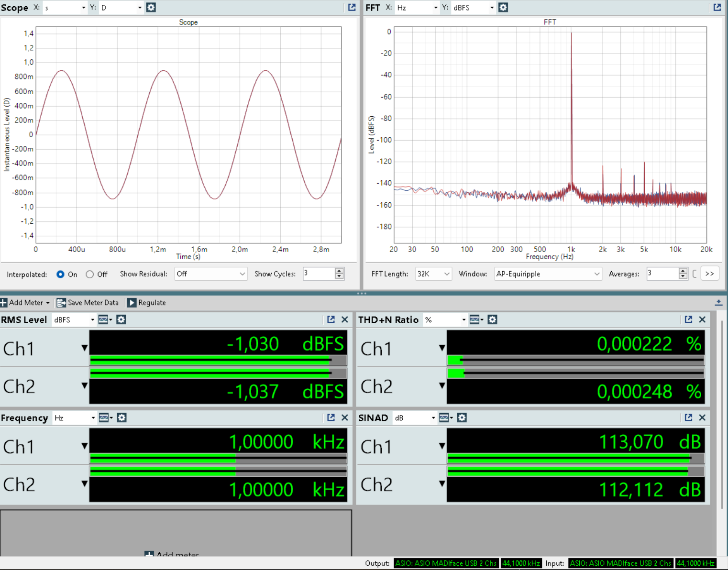Click the >> button next to Averages
Image resolution: width=728 pixels, height=570 pixels.
pos(710,274)
